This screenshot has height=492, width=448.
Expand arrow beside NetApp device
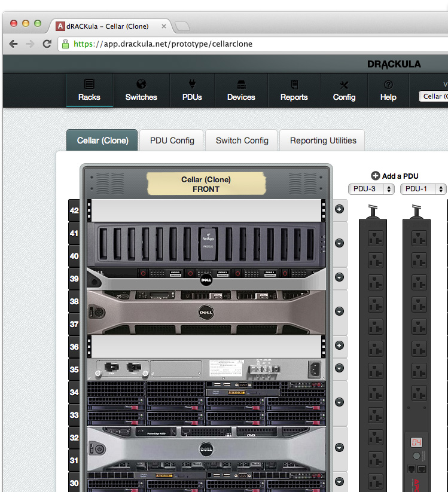(340, 243)
